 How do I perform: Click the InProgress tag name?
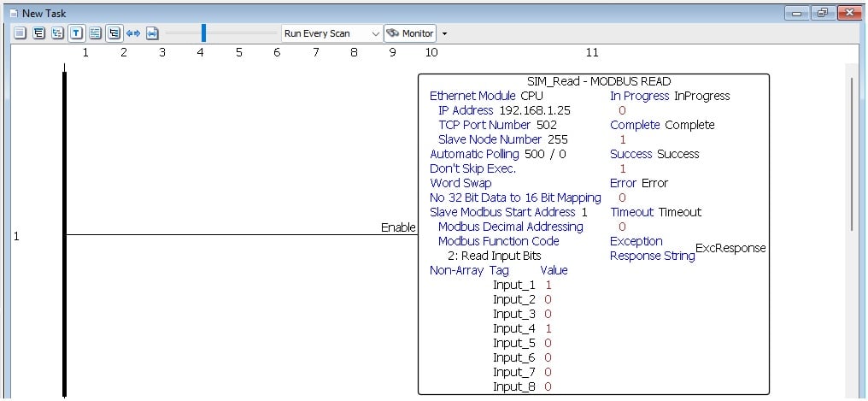coord(702,96)
